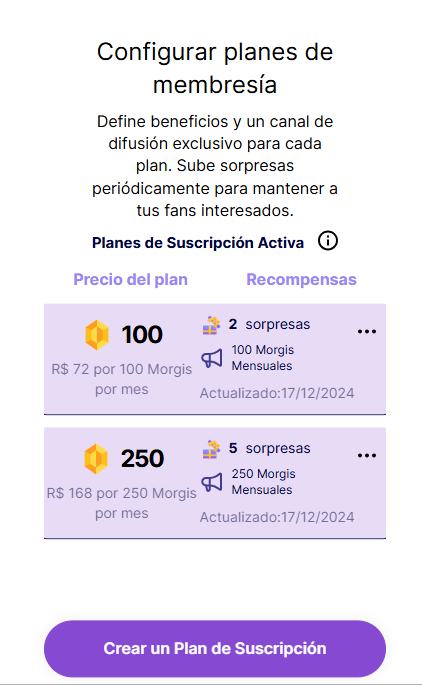Image resolution: width=422 pixels, height=685 pixels.
Task: Click Crear un Plan de Suscripción button
Action: pos(215,649)
